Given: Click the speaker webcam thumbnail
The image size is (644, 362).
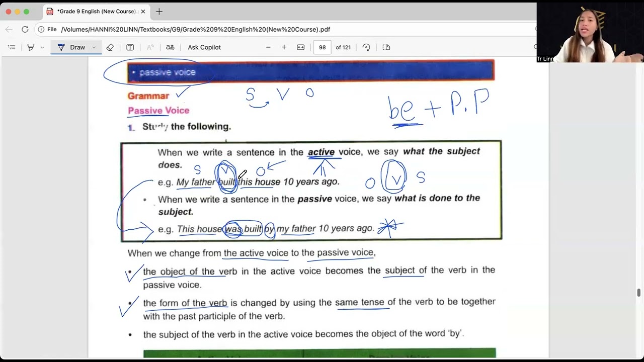Looking at the screenshot, I should coord(590,33).
